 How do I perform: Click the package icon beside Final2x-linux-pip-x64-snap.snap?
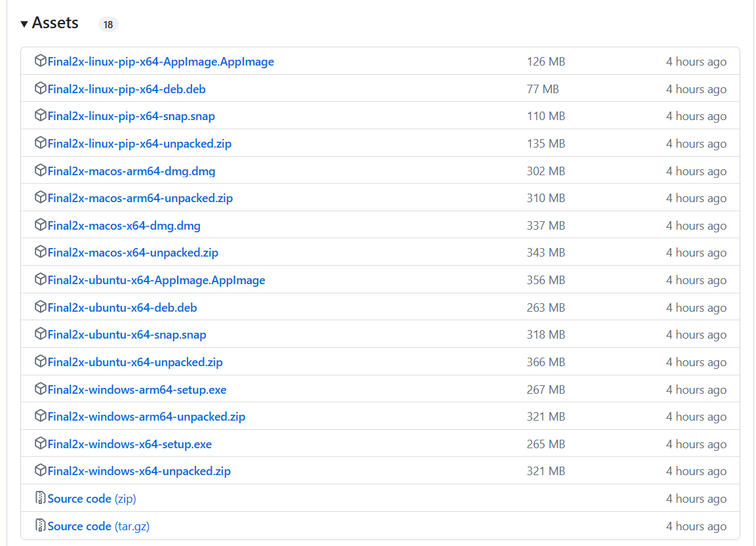pyautogui.click(x=41, y=115)
